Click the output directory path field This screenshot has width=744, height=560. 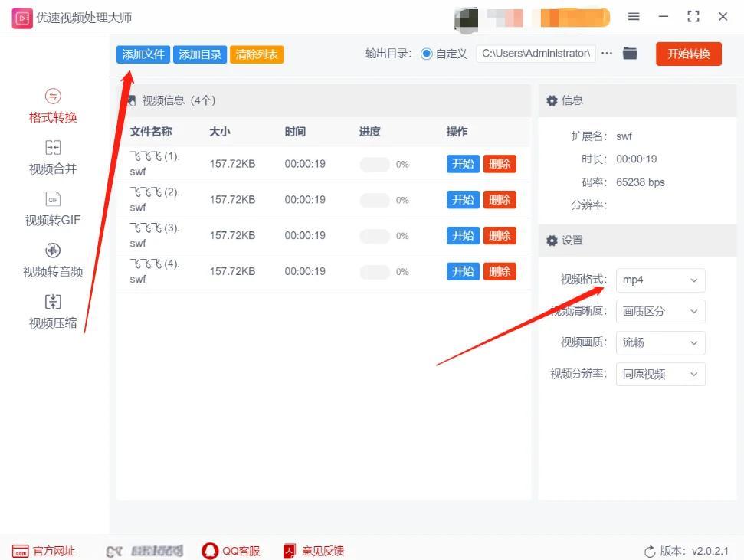coord(536,54)
